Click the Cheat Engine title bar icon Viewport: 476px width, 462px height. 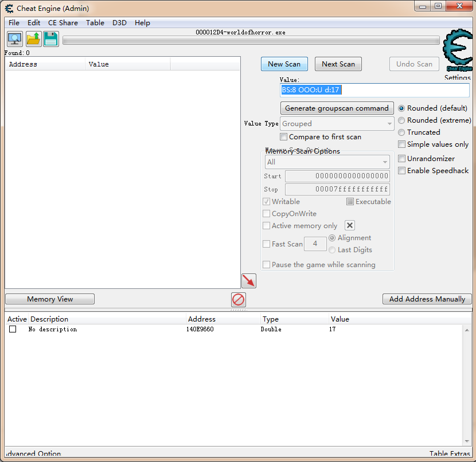9,9
